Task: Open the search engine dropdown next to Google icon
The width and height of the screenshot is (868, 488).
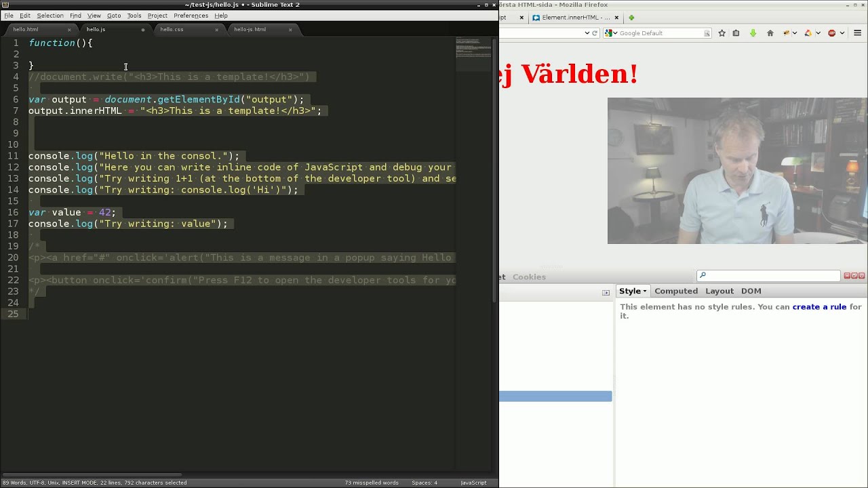Action: click(x=615, y=33)
